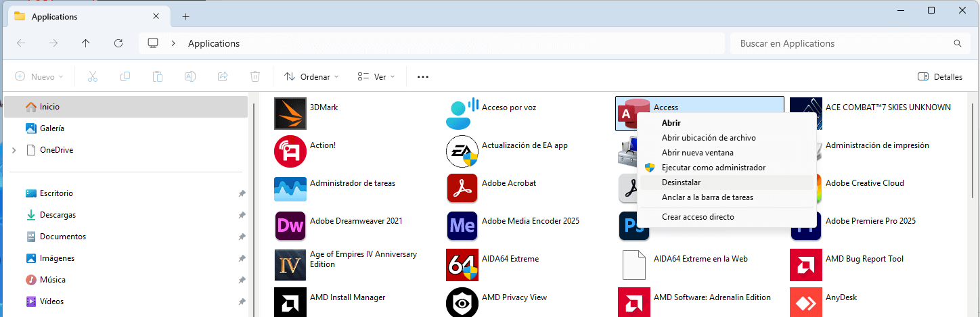
Task: Open the Ver view dropdown
Action: (376, 77)
